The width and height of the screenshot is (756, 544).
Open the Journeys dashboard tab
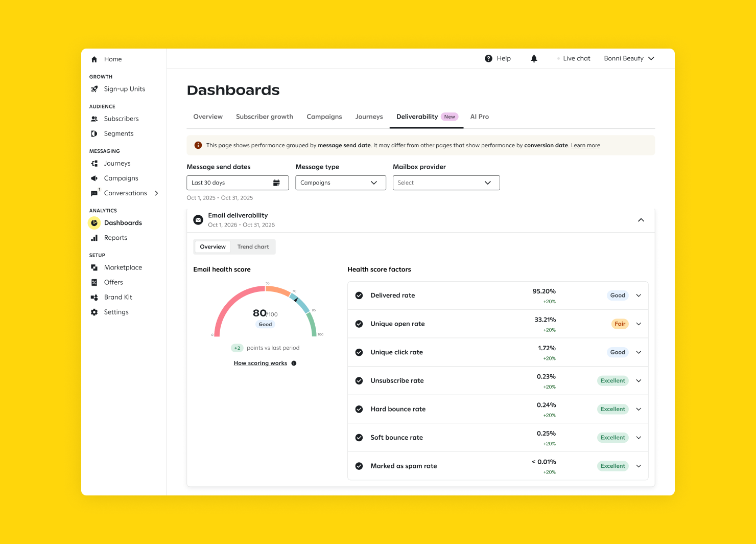pyautogui.click(x=369, y=117)
